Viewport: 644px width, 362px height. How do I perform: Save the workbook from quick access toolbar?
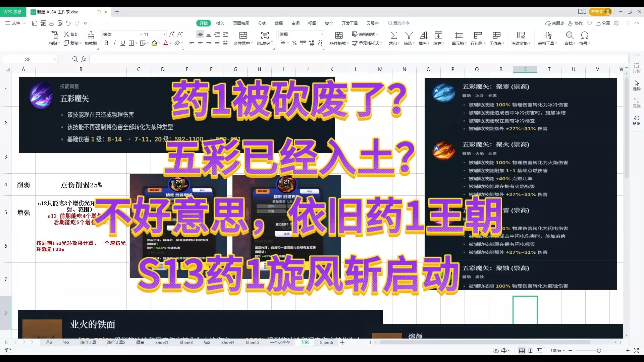[35, 23]
